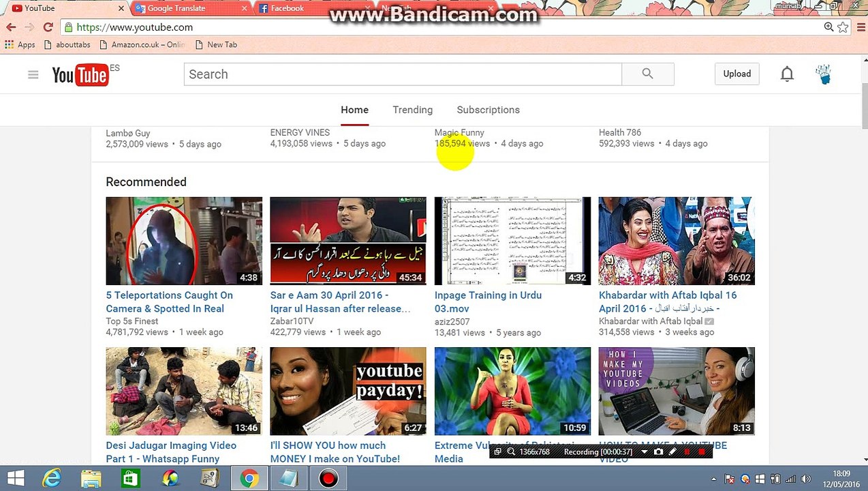Click the YouTube search input field
This screenshot has width=868, height=491.
point(403,74)
